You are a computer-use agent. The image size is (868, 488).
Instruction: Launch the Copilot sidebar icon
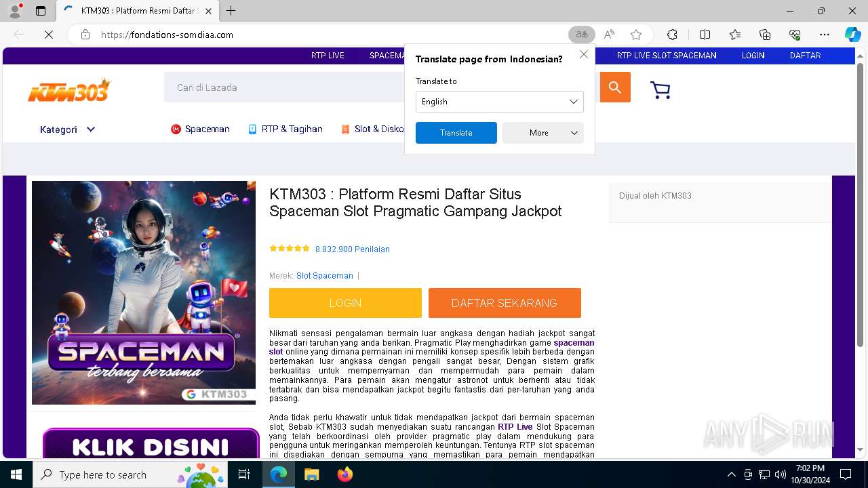point(852,35)
